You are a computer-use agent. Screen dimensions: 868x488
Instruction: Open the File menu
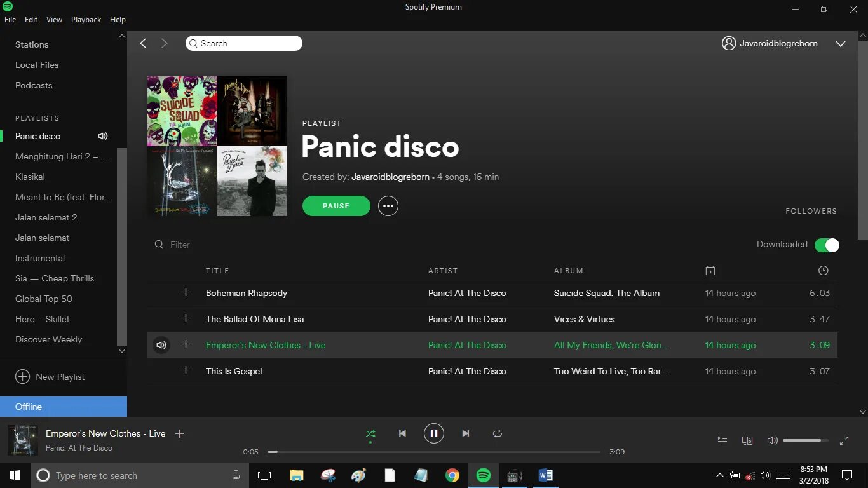coord(10,20)
